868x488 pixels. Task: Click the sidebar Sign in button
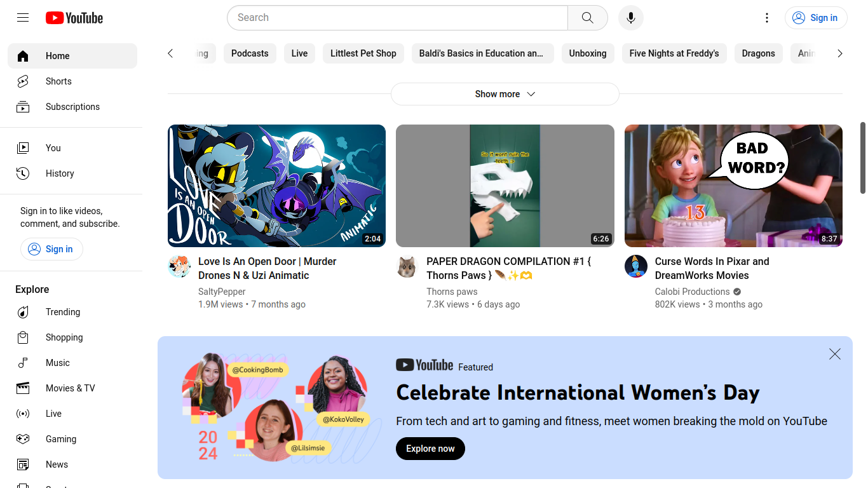[x=51, y=249]
